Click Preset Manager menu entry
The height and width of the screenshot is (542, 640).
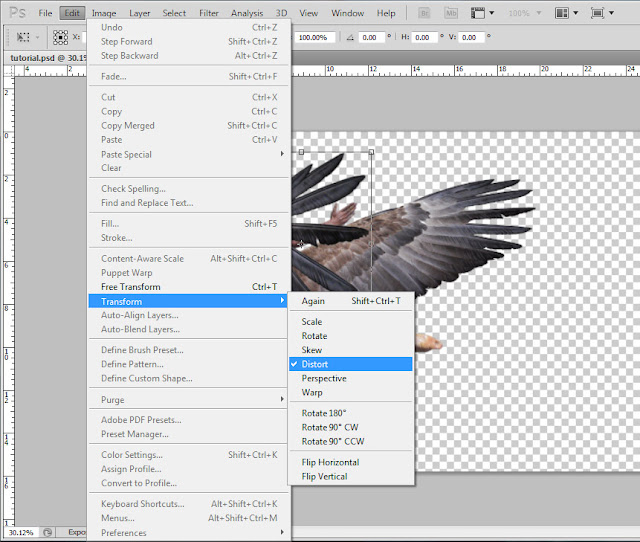tap(188, 434)
